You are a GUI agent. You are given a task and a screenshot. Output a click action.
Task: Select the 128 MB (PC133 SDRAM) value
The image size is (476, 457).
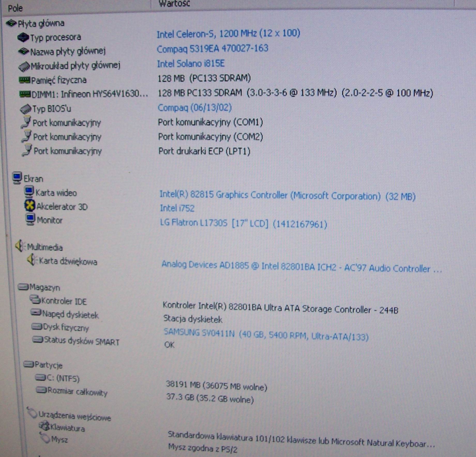coord(204,78)
